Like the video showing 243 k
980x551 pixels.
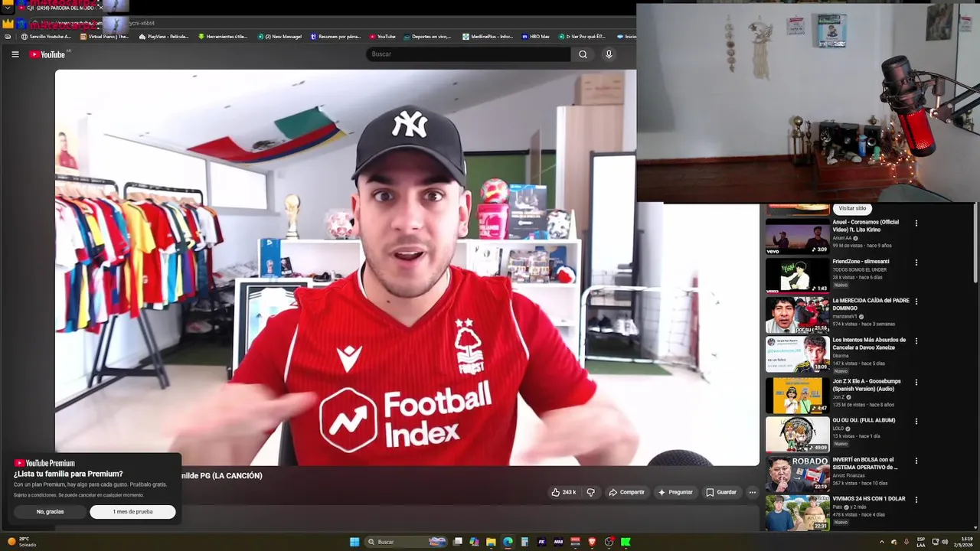(564, 492)
